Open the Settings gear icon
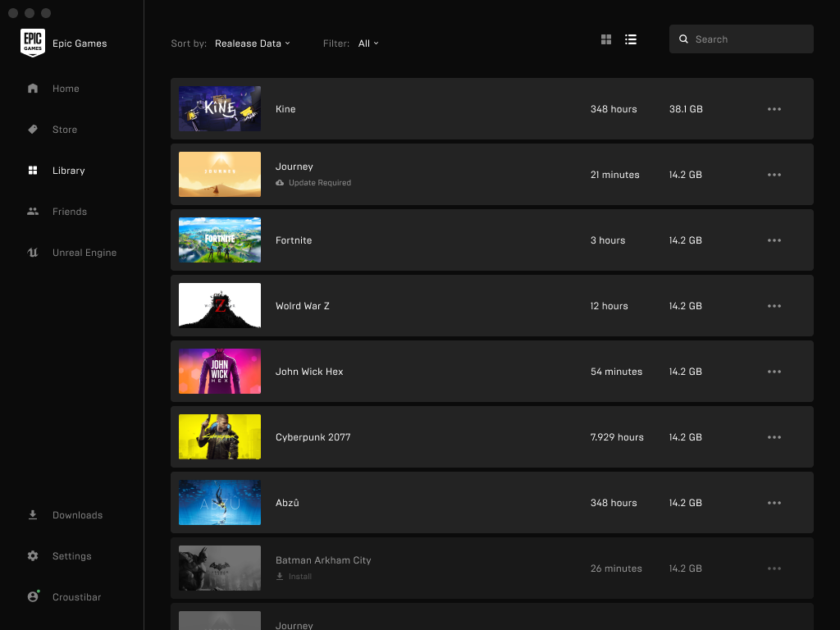The image size is (840, 630). [x=33, y=556]
